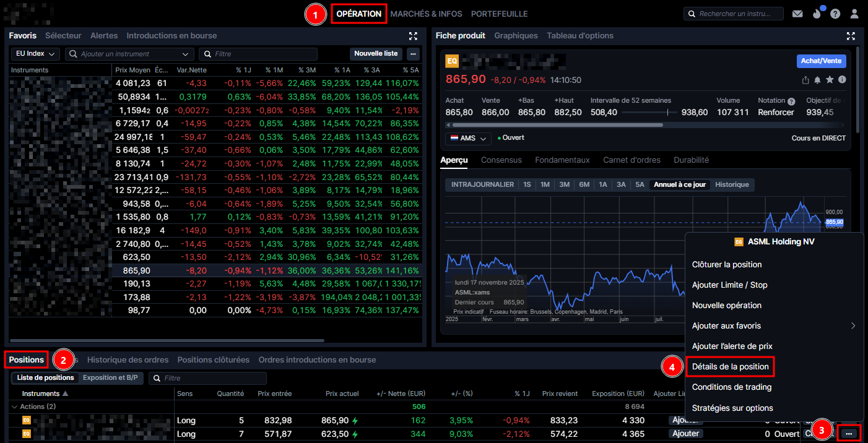The height and width of the screenshot is (443, 868).
Task: Switch to Exposition et B/P view
Action: (x=110, y=377)
